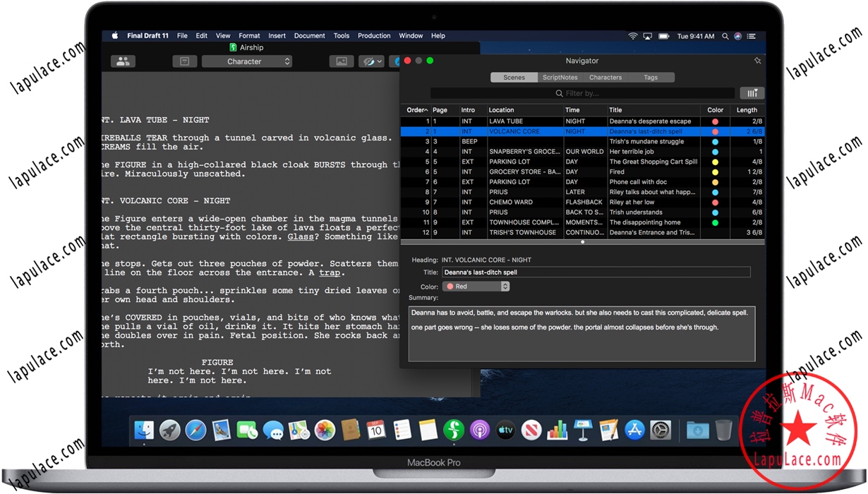The image size is (868, 494).
Task: Click the blue dot beside Trish's mundane struggle
Action: pos(715,141)
